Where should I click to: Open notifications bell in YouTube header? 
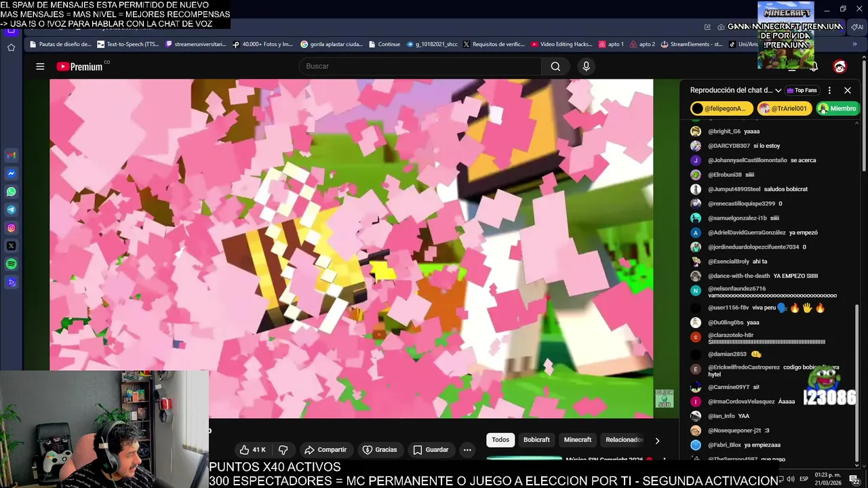[x=814, y=66]
